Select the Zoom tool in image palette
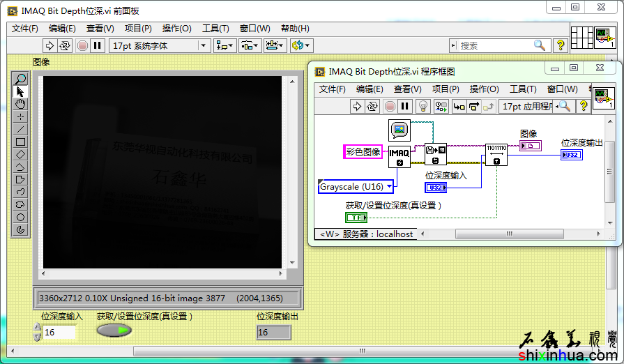 [x=20, y=79]
